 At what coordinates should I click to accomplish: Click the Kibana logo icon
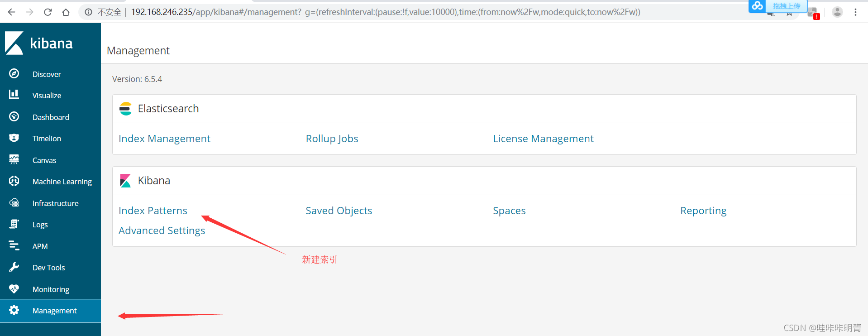click(x=14, y=43)
